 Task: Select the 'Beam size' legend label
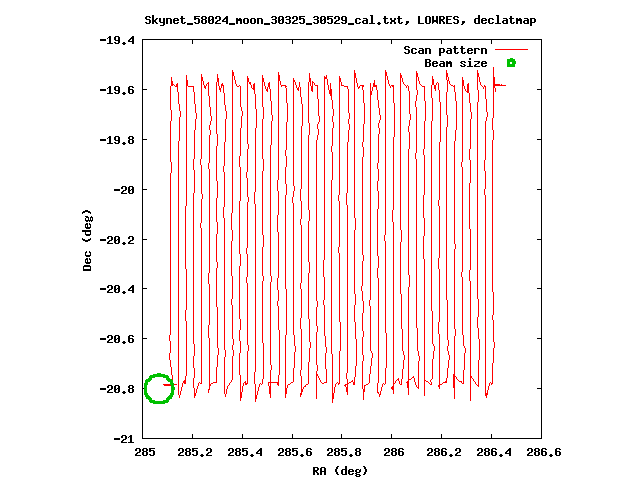tap(456, 63)
